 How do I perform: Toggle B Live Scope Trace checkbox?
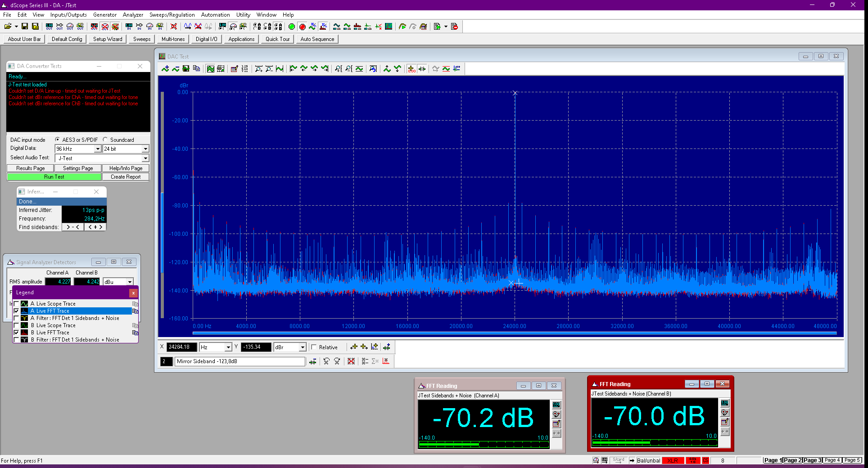(17, 325)
